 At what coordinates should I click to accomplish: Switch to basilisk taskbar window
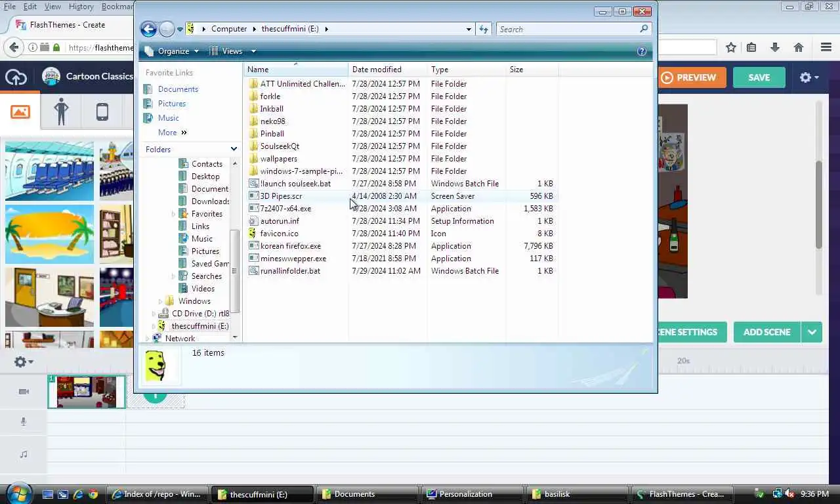[x=577, y=494]
